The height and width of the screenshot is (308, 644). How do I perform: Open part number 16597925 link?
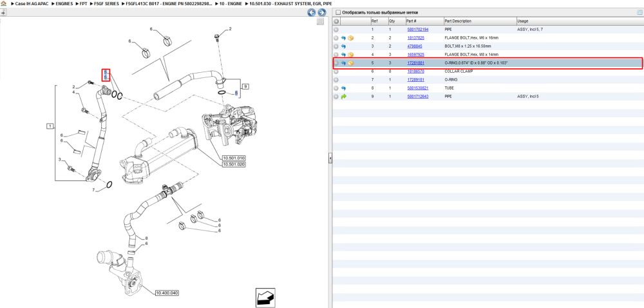coord(415,55)
